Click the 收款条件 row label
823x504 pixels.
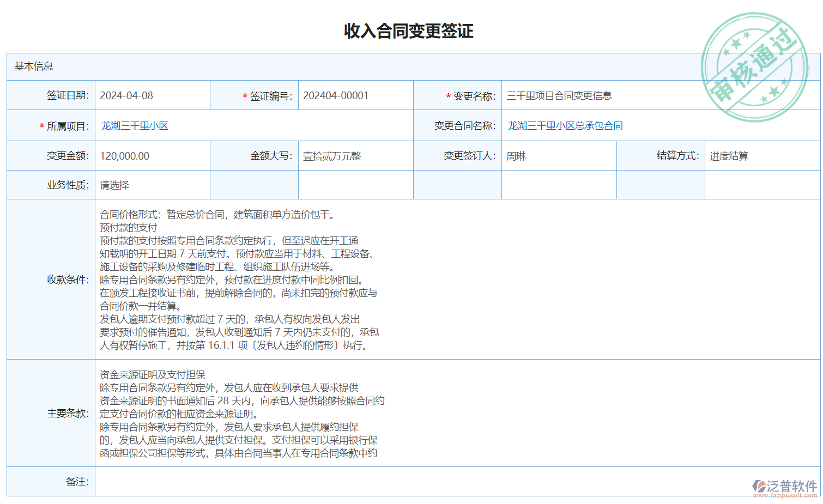pos(68,280)
